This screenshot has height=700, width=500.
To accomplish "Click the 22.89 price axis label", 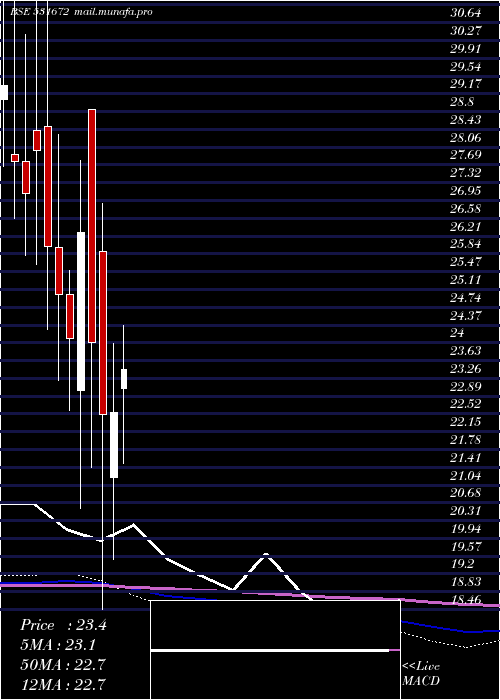I will (x=466, y=386).
